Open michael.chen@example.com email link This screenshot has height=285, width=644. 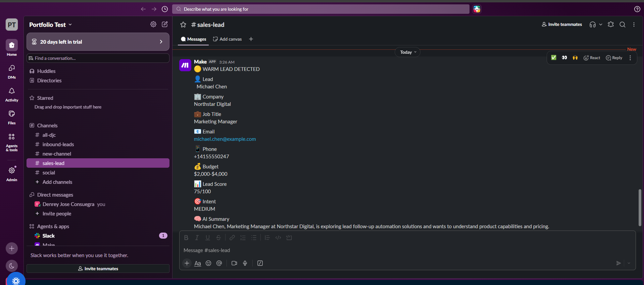(x=225, y=139)
